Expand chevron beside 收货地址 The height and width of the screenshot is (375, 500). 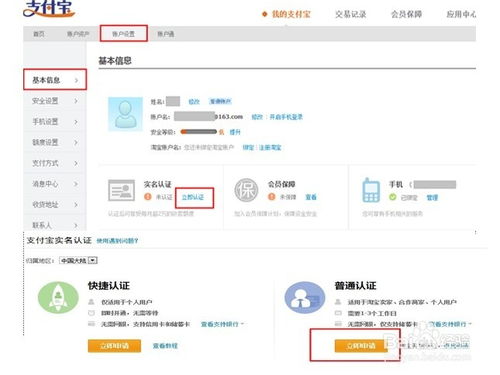[x=76, y=205]
